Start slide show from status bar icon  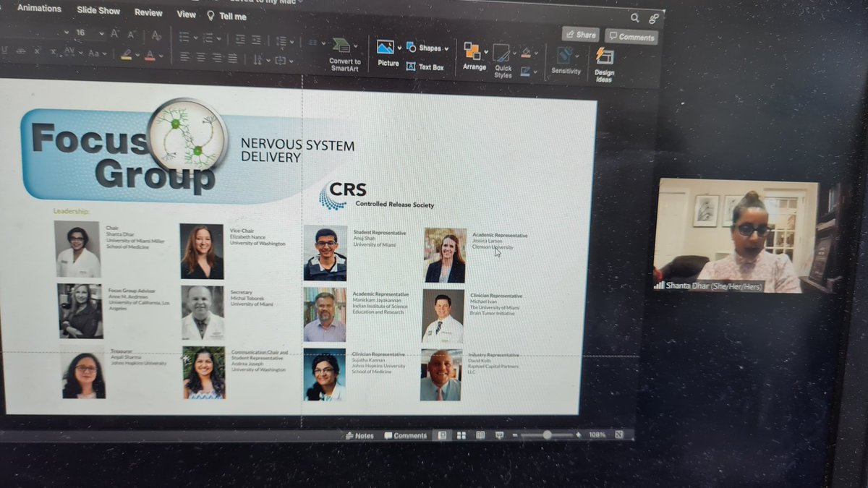tap(499, 435)
